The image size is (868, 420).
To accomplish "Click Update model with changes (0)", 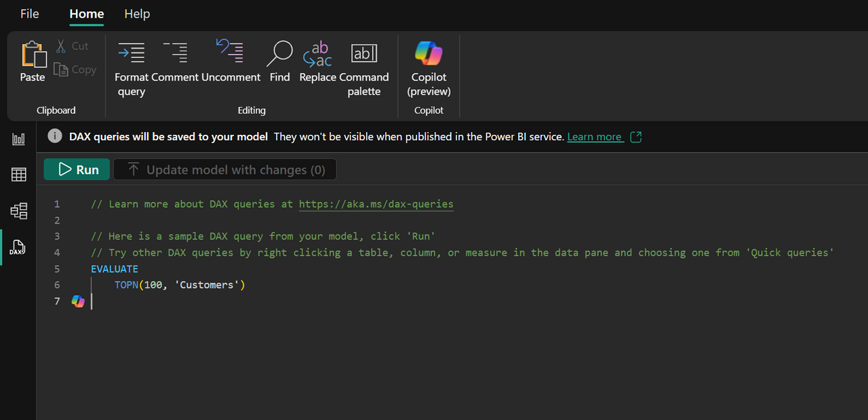I will [x=224, y=169].
